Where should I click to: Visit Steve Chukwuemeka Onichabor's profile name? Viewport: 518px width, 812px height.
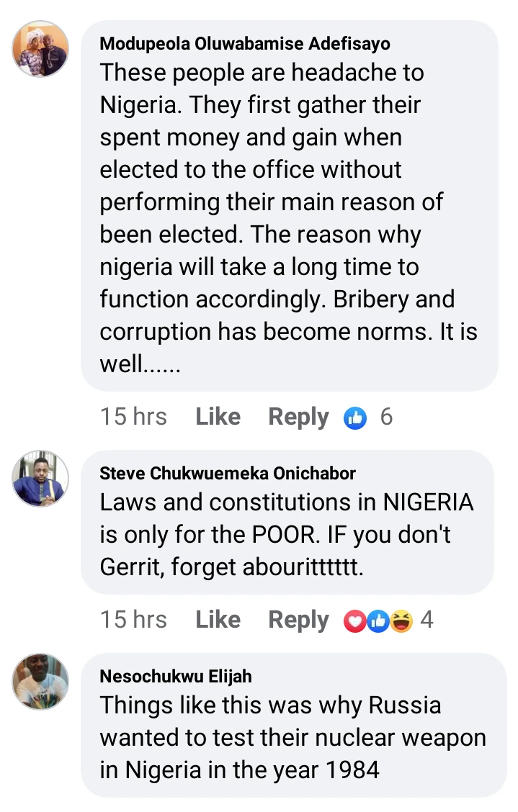[228, 474]
